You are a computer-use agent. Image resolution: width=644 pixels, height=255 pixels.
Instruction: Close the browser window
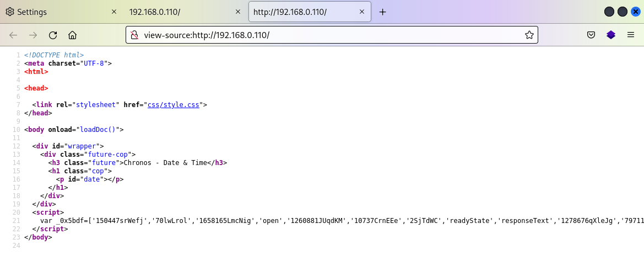pyautogui.click(x=635, y=12)
